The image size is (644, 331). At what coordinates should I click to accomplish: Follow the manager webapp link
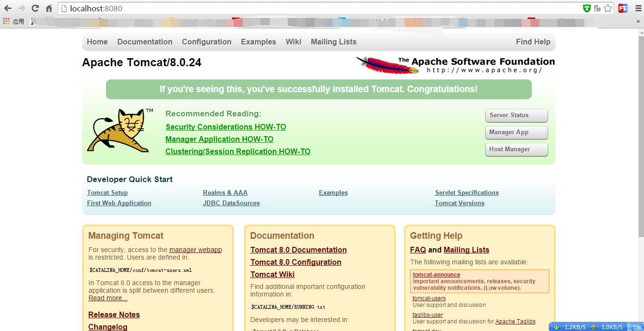(195, 250)
